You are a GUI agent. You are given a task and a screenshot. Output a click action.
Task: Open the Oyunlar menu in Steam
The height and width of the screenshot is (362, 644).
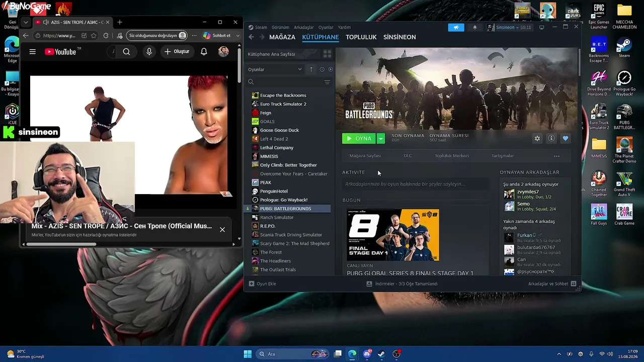(x=326, y=27)
